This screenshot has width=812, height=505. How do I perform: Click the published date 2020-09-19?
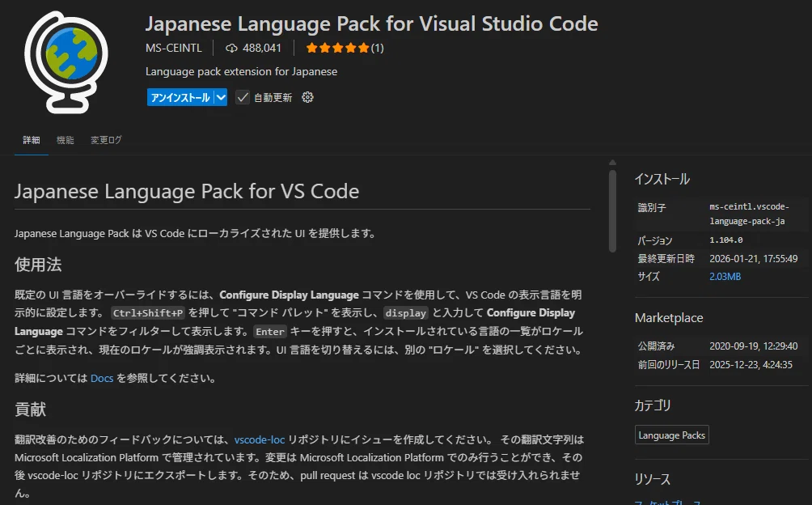(x=754, y=346)
